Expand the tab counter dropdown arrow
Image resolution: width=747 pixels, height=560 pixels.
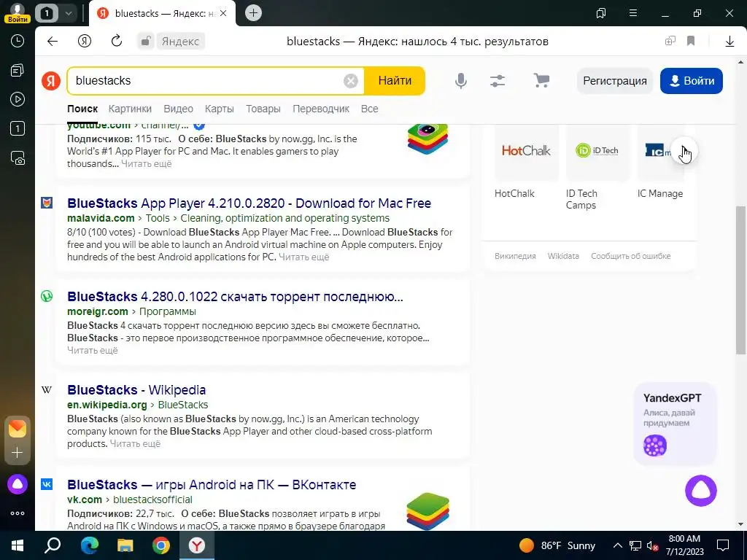tap(68, 13)
